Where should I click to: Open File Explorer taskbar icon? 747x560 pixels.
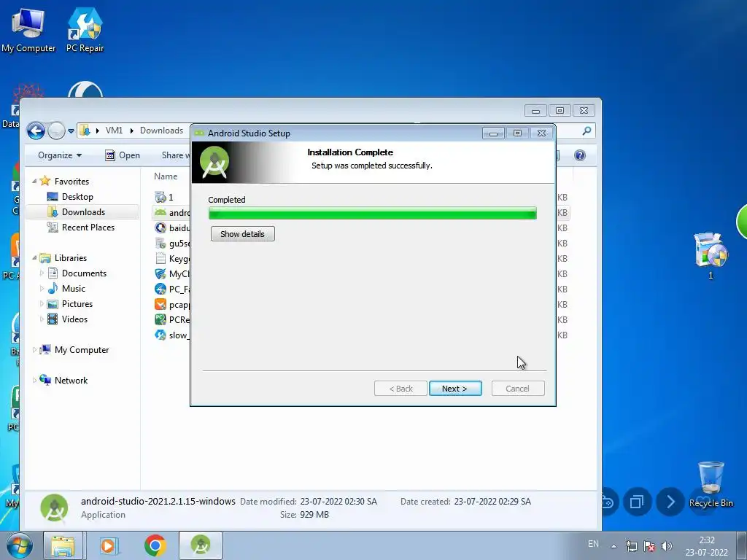[63, 545]
